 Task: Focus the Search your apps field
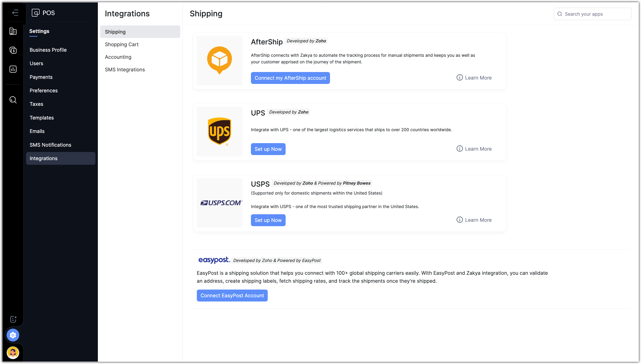(595, 14)
